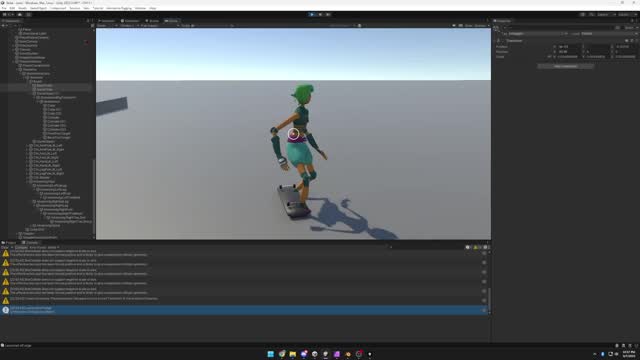640x360 pixels.
Task: Click the Position X field in Transform
Action: pos(569,47)
